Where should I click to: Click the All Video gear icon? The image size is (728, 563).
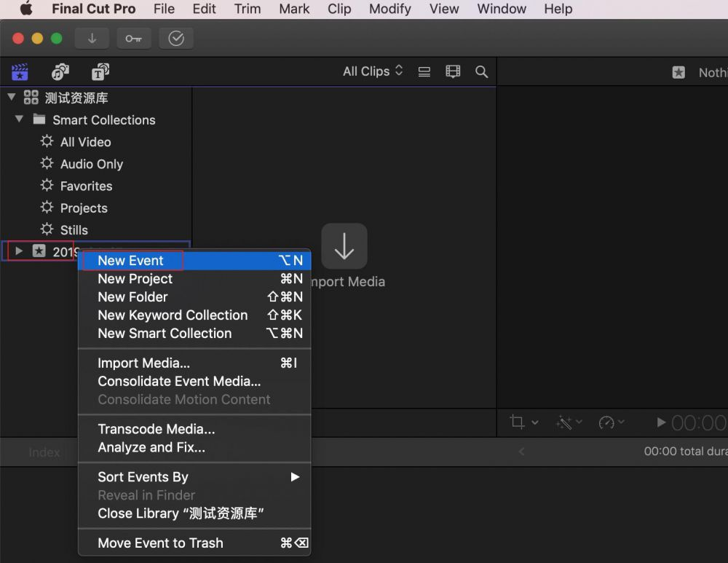coord(47,141)
